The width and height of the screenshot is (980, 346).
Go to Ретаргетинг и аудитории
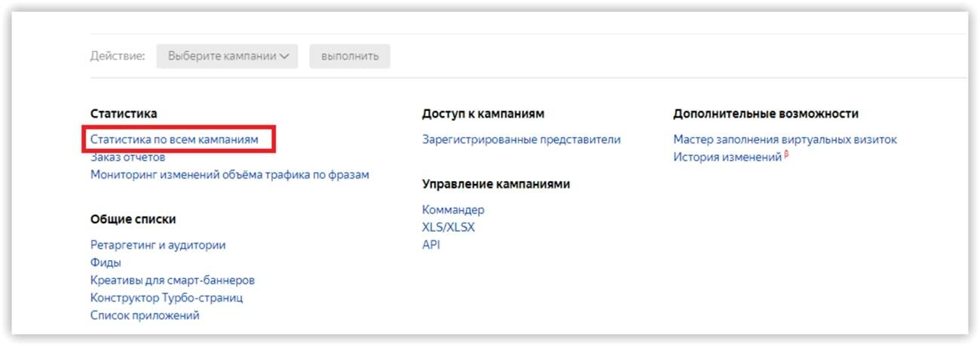(158, 245)
